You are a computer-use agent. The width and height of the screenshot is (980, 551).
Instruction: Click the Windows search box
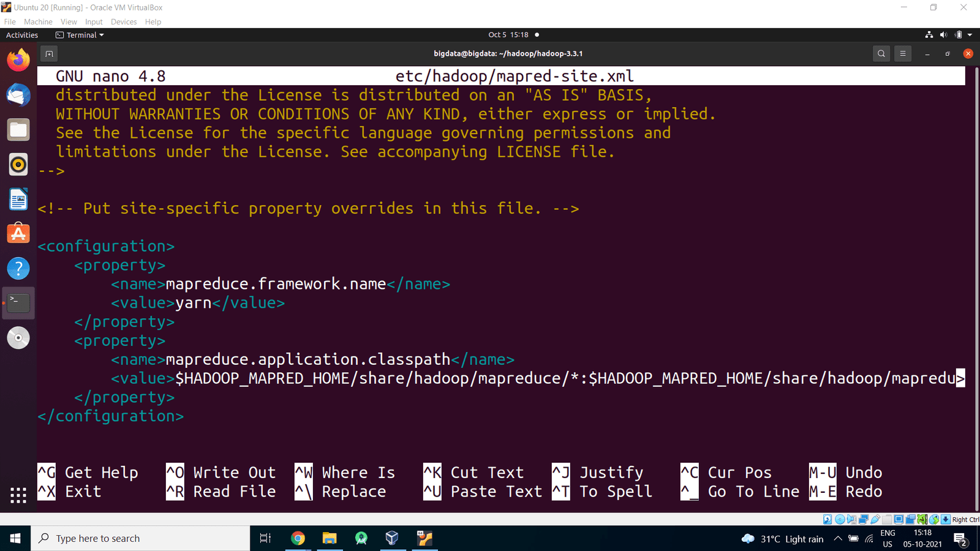141,538
